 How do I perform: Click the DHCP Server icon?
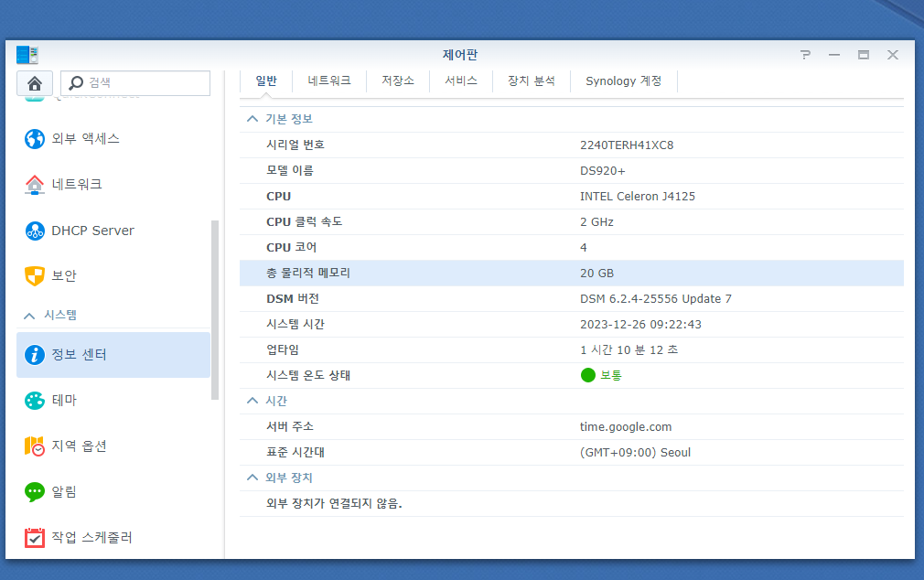(x=35, y=231)
